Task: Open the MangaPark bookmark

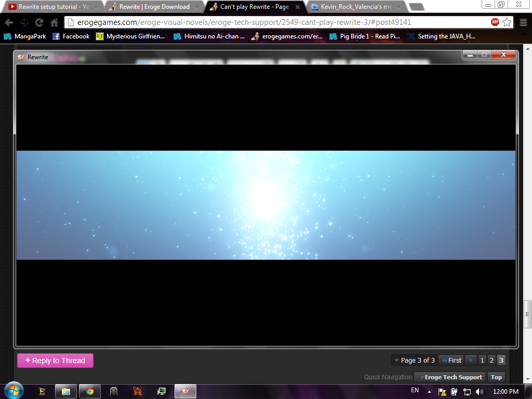Action: point(25,36)
